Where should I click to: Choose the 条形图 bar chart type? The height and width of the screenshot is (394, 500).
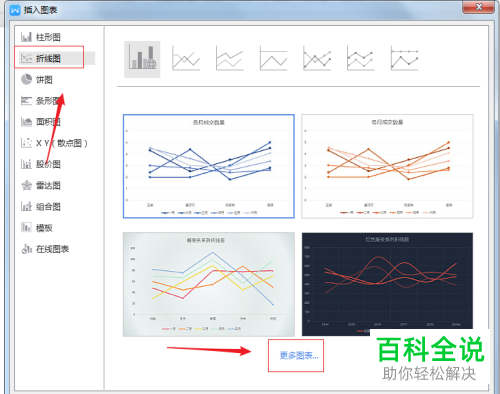(x=41, y=101)
